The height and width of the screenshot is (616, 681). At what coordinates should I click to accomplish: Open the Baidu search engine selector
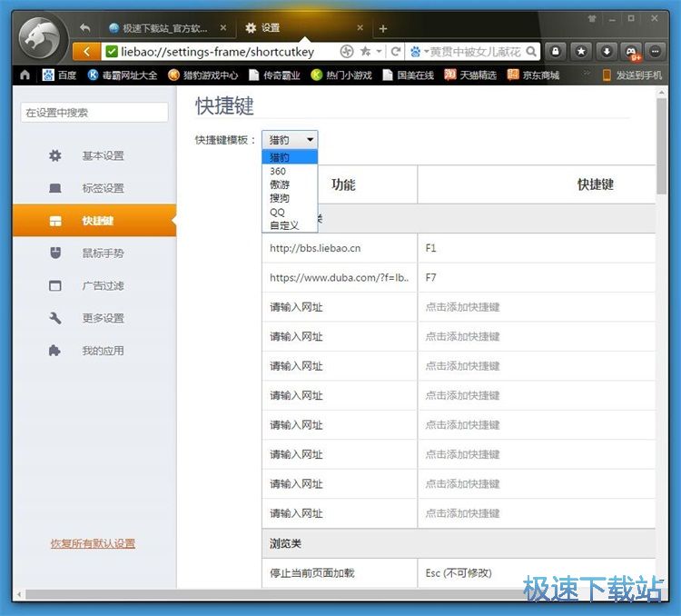tap(419, 52)
